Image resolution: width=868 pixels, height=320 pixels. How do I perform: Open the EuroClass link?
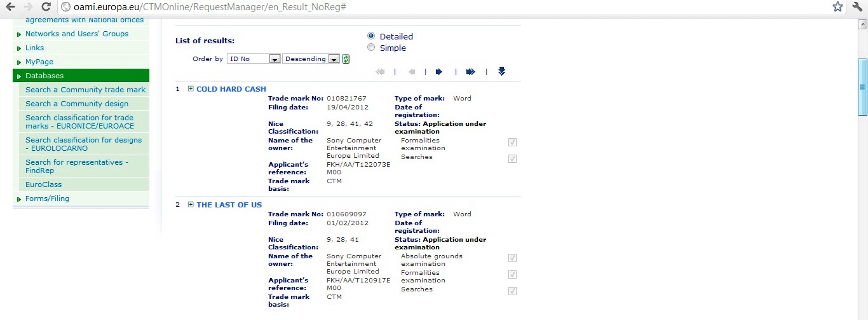click(x=44, y=184)
